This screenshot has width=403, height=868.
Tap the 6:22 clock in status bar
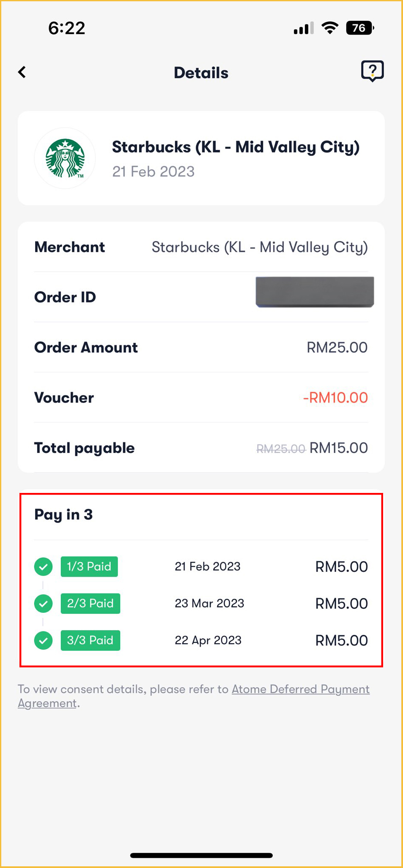67,28
